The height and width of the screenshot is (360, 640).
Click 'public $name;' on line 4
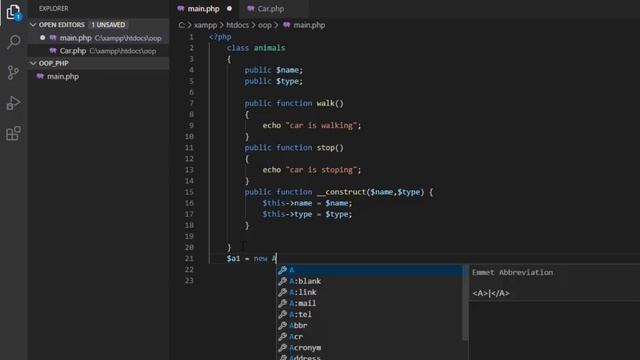(274, 70)
